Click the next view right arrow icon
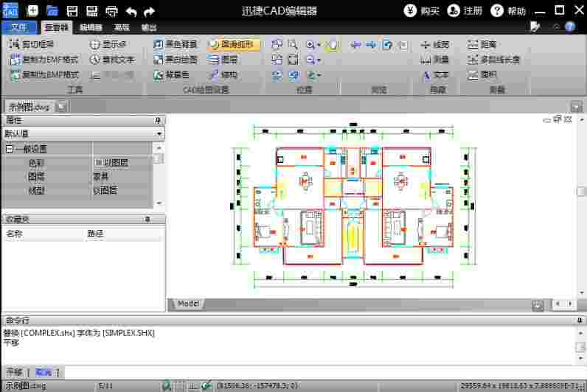 point(371,45)
